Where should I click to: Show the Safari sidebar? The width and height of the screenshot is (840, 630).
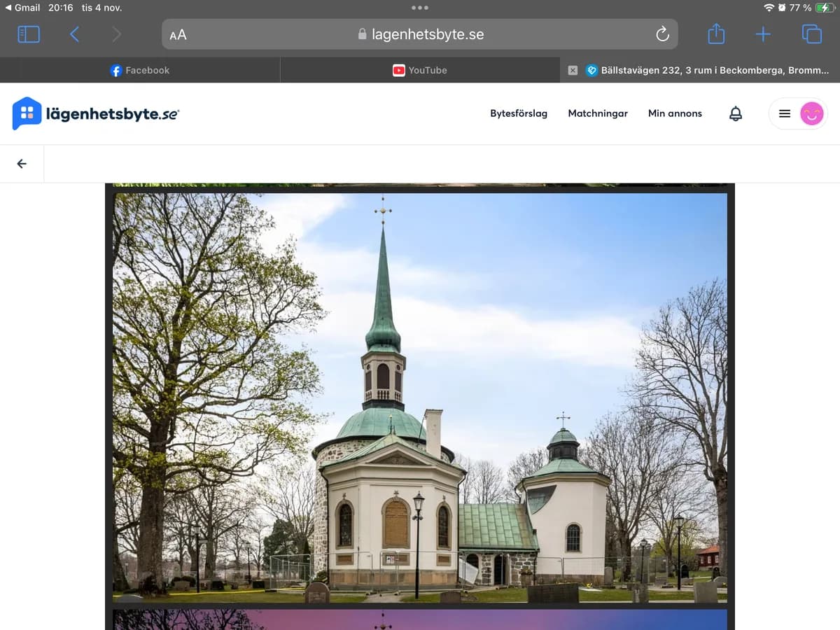tap(29, 34)
